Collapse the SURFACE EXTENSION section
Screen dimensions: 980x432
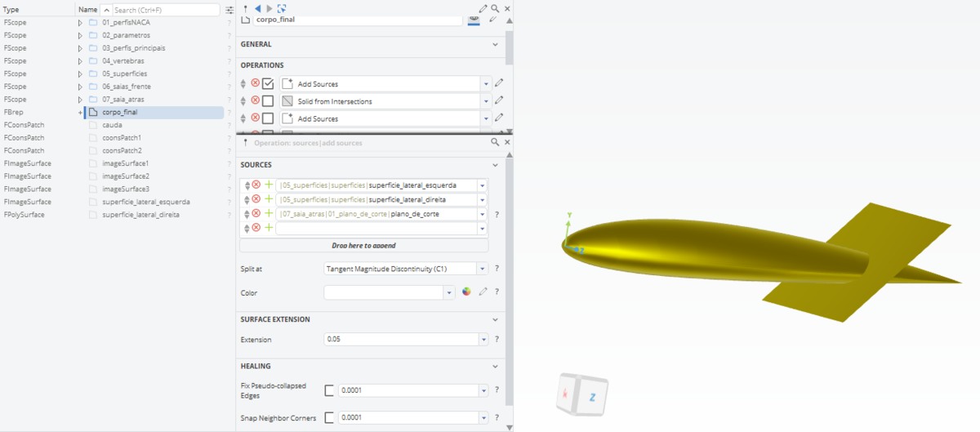point(495,319)
